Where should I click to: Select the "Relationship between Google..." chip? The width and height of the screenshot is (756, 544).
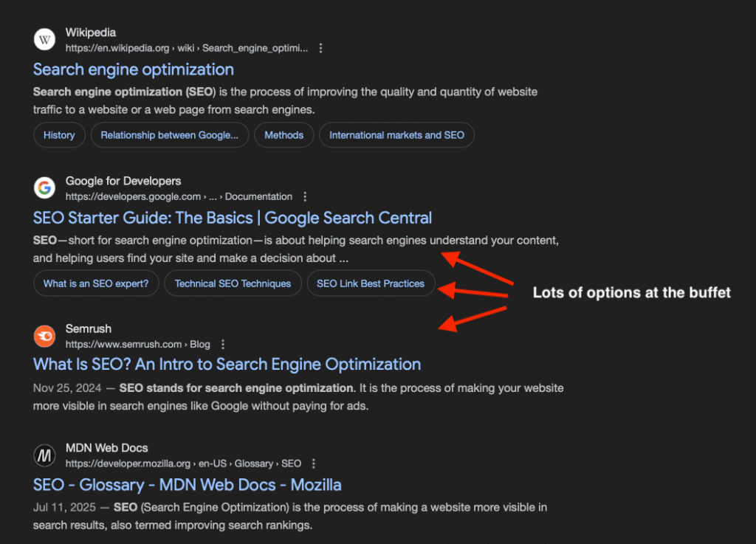[170, 135]
